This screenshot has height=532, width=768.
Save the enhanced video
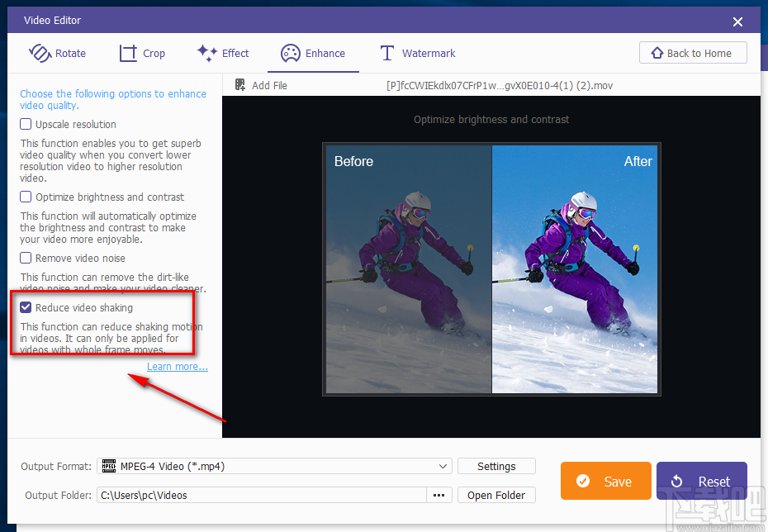[x=606, y=481]
